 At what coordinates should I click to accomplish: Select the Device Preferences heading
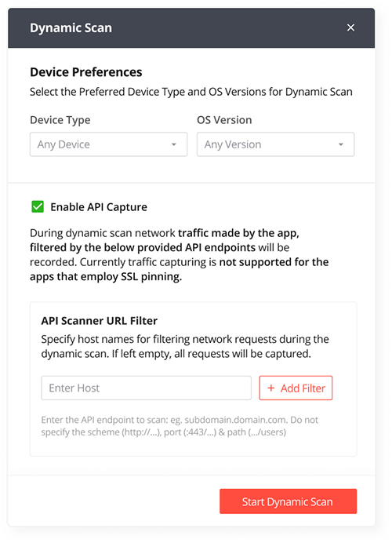(x=86, y=72)
